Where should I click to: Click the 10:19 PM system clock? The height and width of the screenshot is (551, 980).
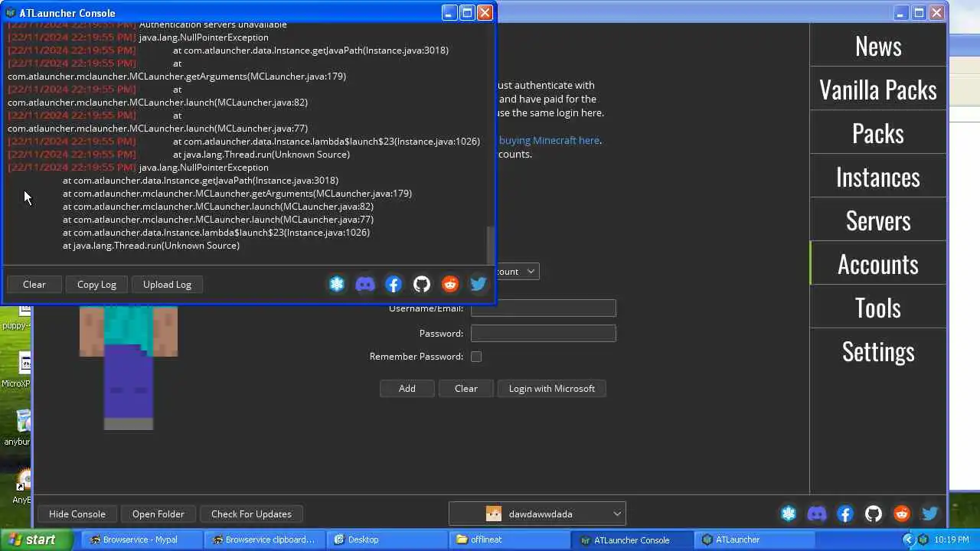[952, 540]
